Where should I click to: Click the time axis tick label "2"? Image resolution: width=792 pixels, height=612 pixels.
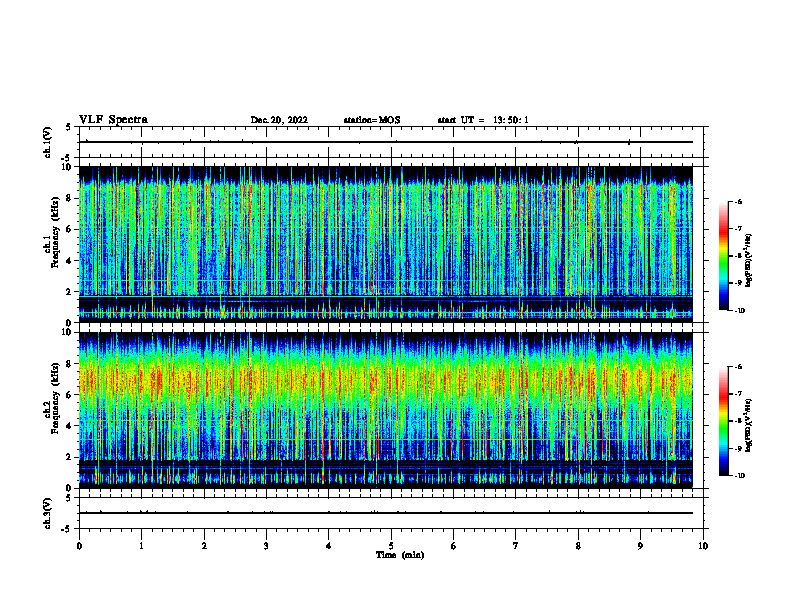(204, 546)
